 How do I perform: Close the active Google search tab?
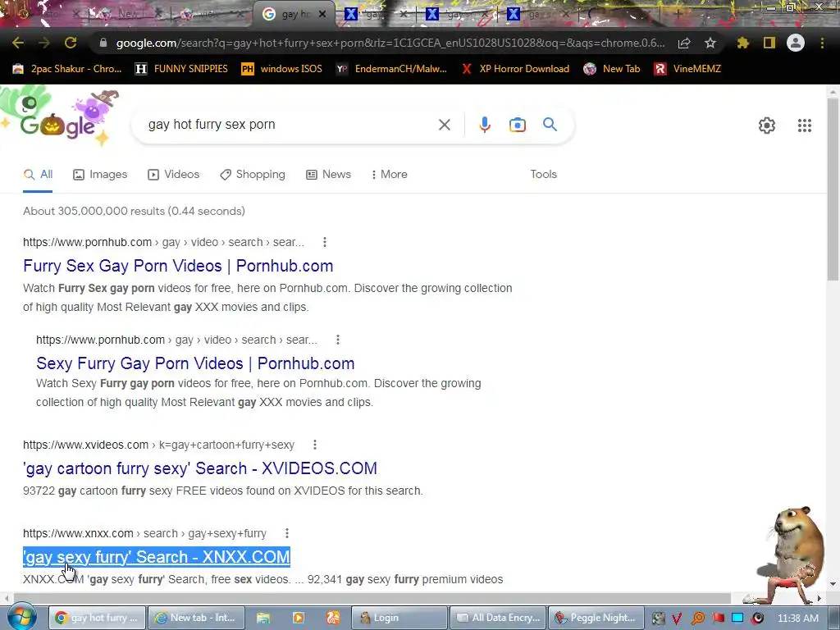coord(322,15)
